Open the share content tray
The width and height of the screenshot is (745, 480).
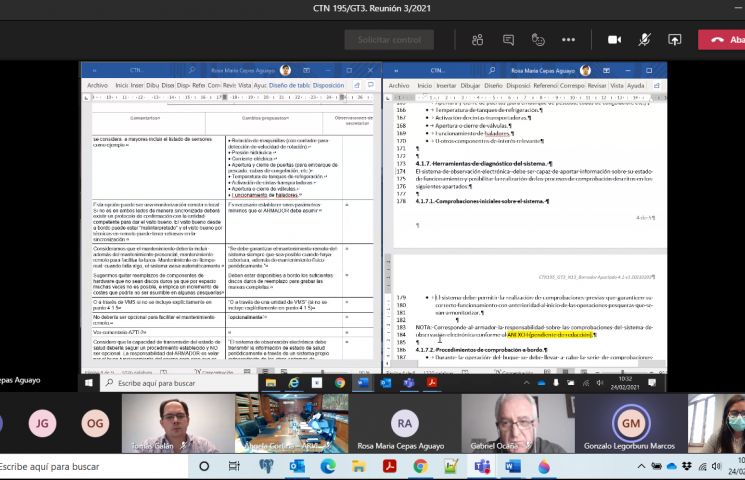pyautogui.click(x=674, y=40)
